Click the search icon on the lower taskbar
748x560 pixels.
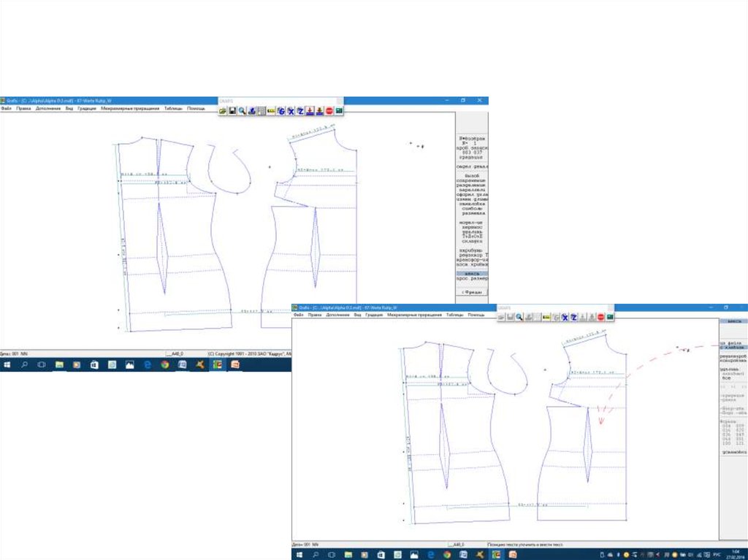coord(316,555)
